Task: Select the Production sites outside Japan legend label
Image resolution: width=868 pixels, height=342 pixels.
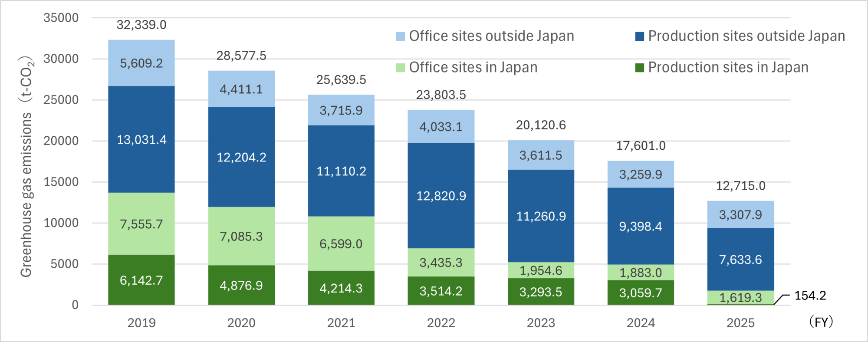Action: click(746, 36)
